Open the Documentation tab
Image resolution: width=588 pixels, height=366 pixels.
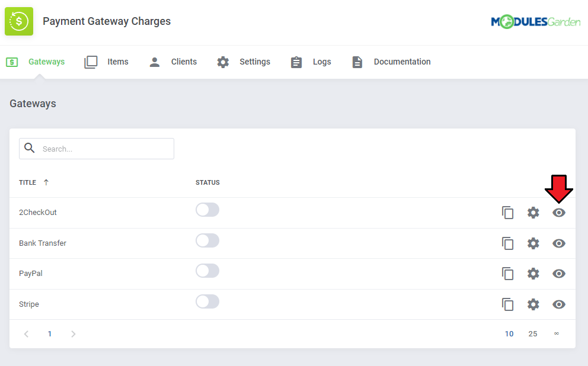click(x=402, y=62)
